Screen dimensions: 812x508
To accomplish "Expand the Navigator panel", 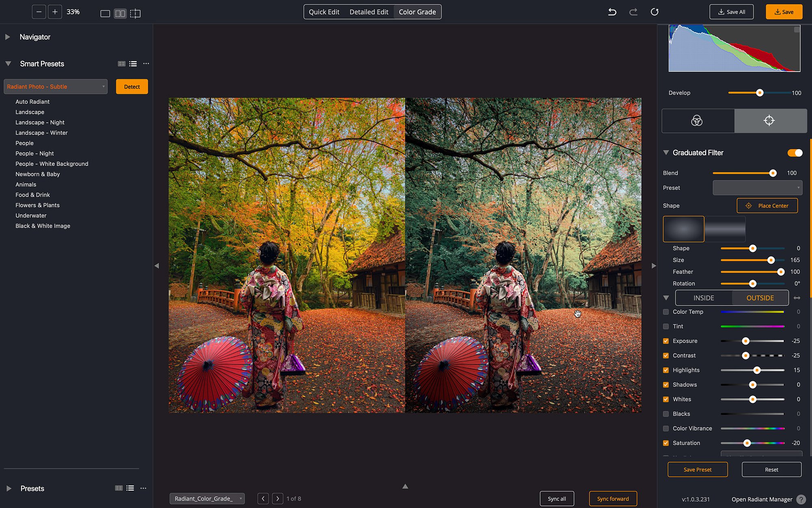I will click(x=8, y=37).
